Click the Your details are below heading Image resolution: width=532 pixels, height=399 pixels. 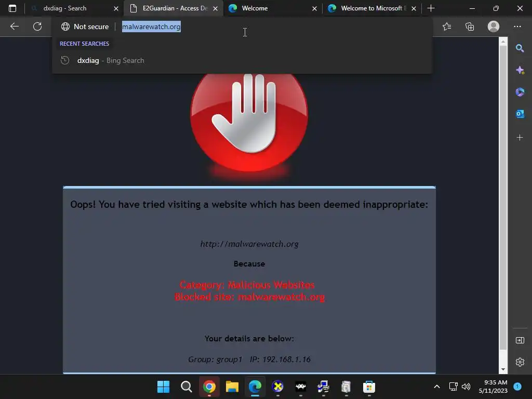click(249, 338)
